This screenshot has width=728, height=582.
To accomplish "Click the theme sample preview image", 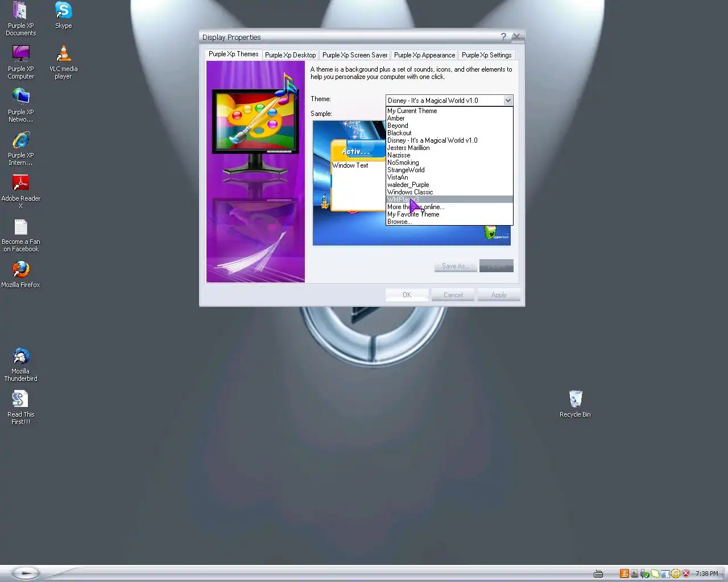I will click(x=349, y=182).
